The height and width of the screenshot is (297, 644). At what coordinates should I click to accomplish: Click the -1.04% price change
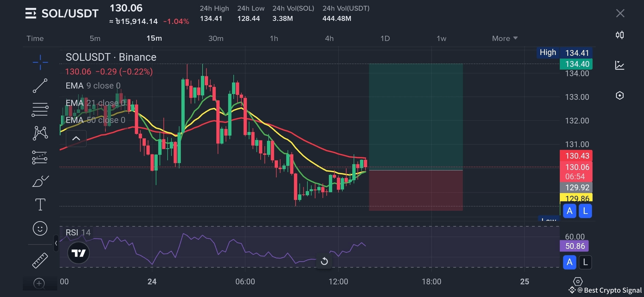pyautogui.click(x=176, y=21)
